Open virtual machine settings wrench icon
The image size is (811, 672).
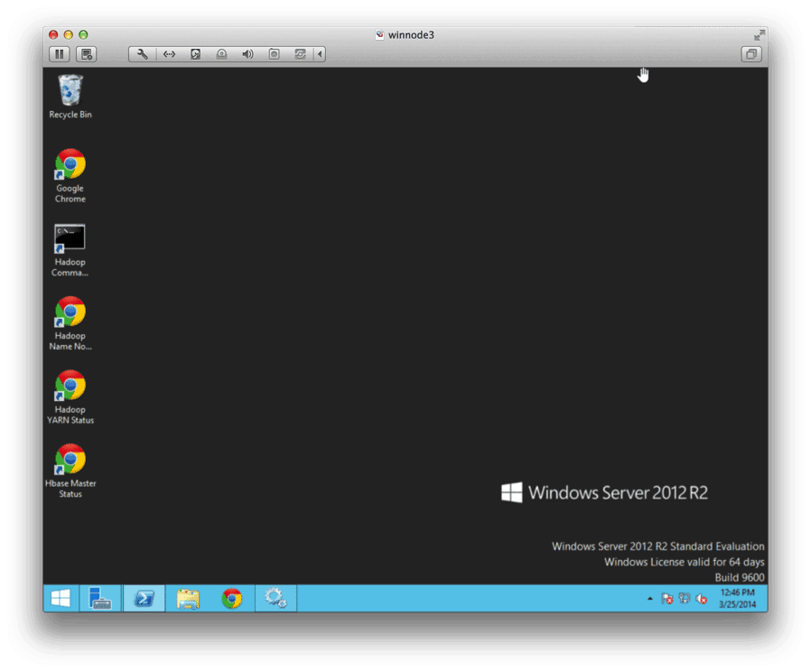tap(142, 54)
